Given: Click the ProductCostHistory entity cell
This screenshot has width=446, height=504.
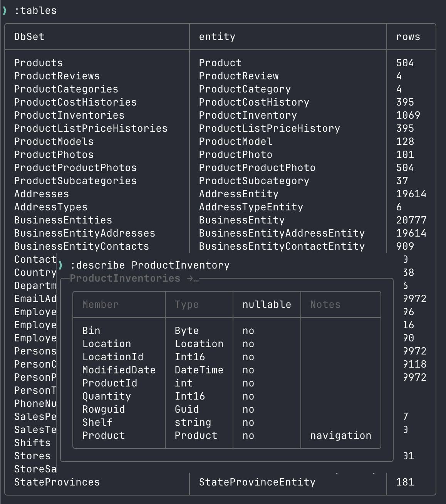Looking at the screenshot, I should click(254, 102).
